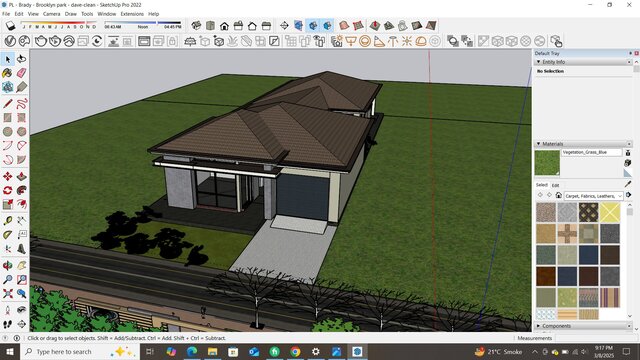Select the Zoom magnifier tool

[8, 280]
